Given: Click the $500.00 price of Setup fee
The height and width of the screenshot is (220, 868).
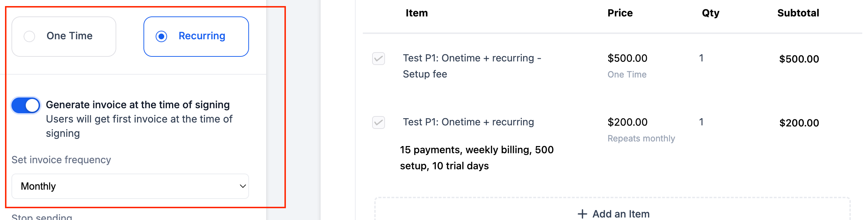Looking at the screenshot, I should point(627,58).
